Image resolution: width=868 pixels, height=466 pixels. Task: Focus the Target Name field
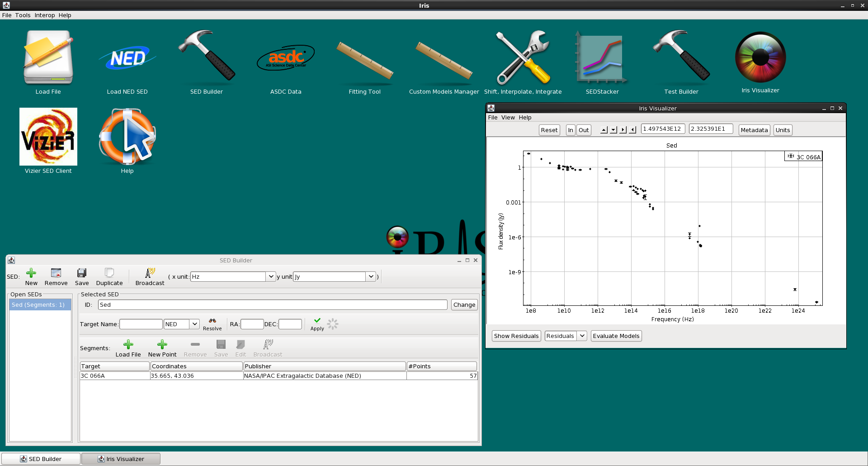point(141,324)
